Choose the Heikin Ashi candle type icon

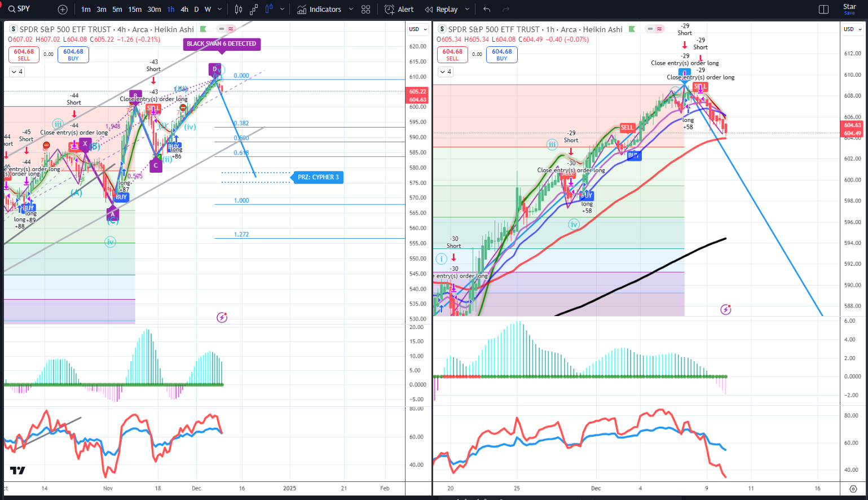tap(269, 10)
